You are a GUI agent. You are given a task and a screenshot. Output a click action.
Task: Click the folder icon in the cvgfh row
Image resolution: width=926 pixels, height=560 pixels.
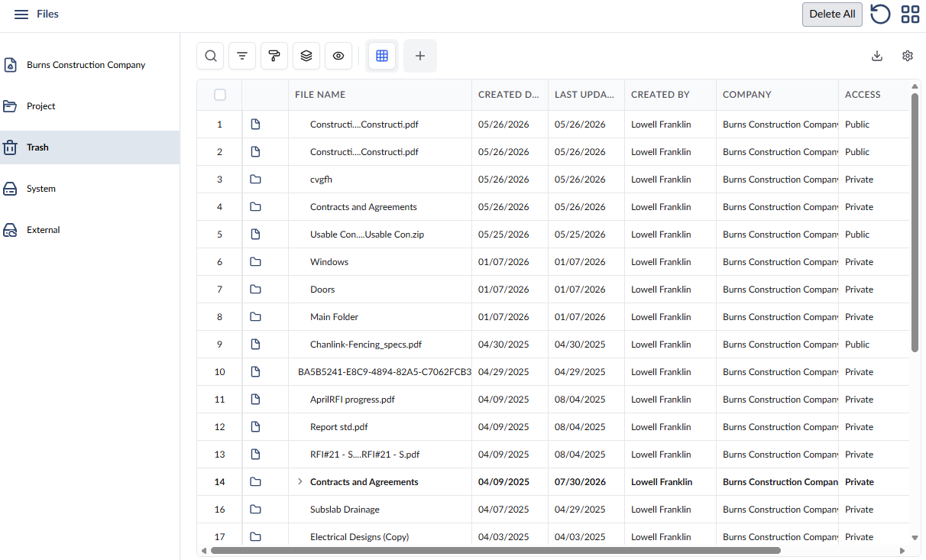pos(256,180)
